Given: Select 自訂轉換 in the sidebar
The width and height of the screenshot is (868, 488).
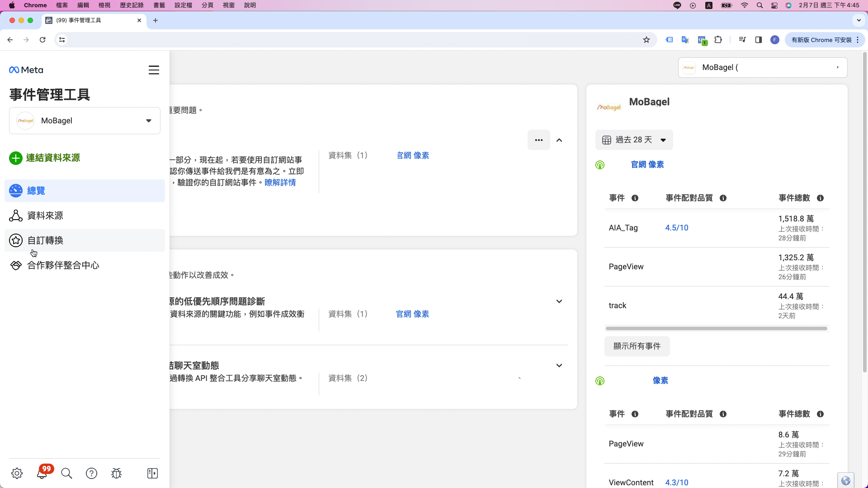Looking at the screenshot, I should pos(85,240).
